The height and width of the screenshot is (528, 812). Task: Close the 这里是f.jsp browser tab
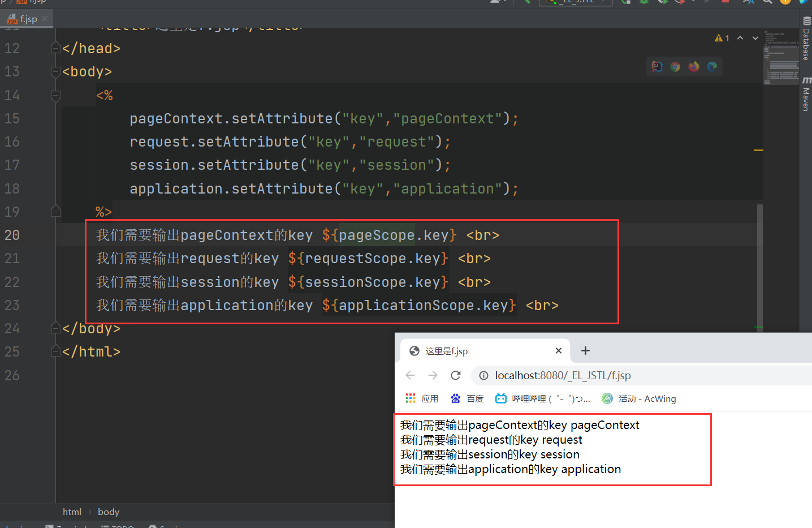[559, 351]
